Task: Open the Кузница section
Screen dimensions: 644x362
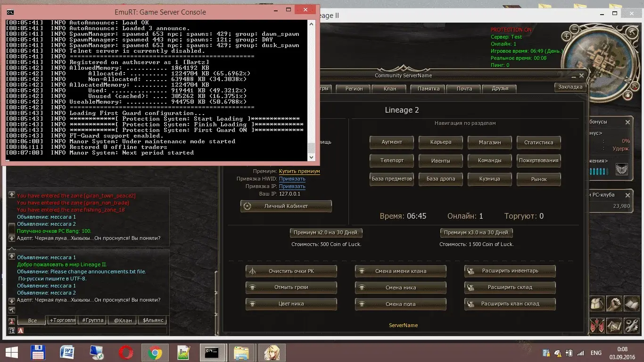Action: click(490, 179)
